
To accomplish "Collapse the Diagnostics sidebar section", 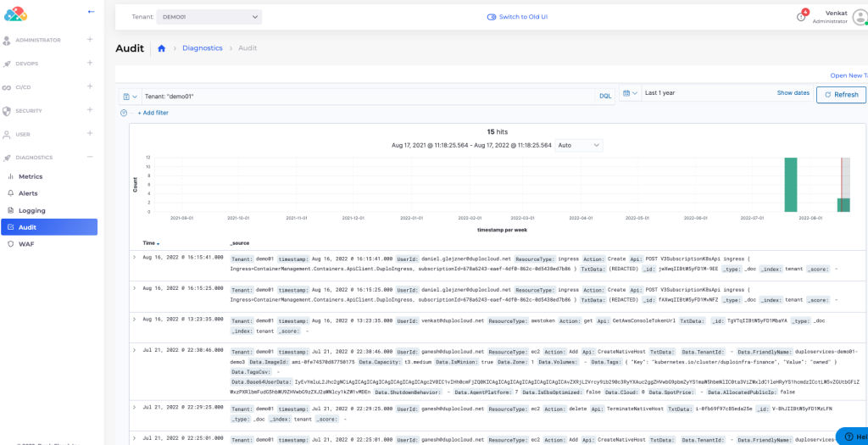I will (x=90, y=158).
